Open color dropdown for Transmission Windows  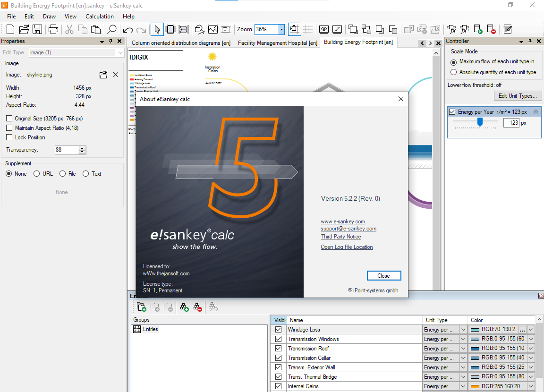click(x=531, y=339)
